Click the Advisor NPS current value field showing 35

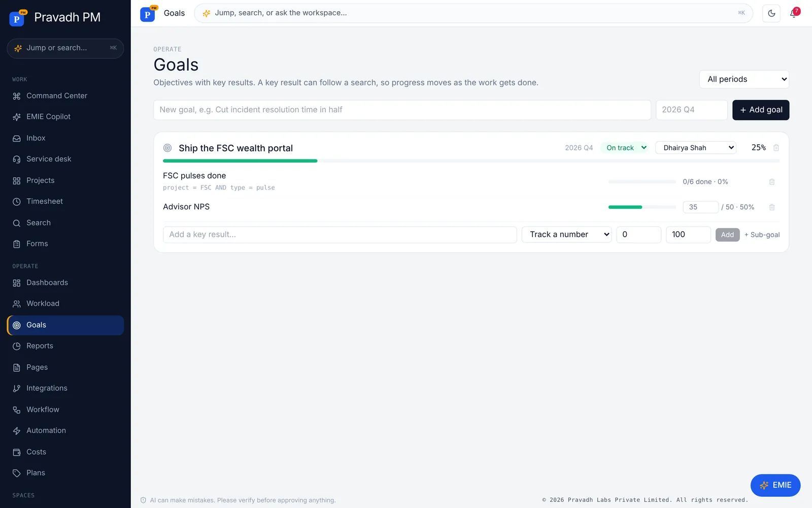(x=701, y=207)
